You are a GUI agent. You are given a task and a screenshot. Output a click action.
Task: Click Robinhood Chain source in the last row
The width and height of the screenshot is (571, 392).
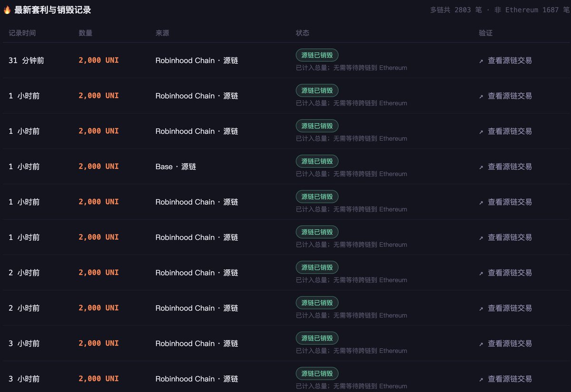click(x=197, y=379)
